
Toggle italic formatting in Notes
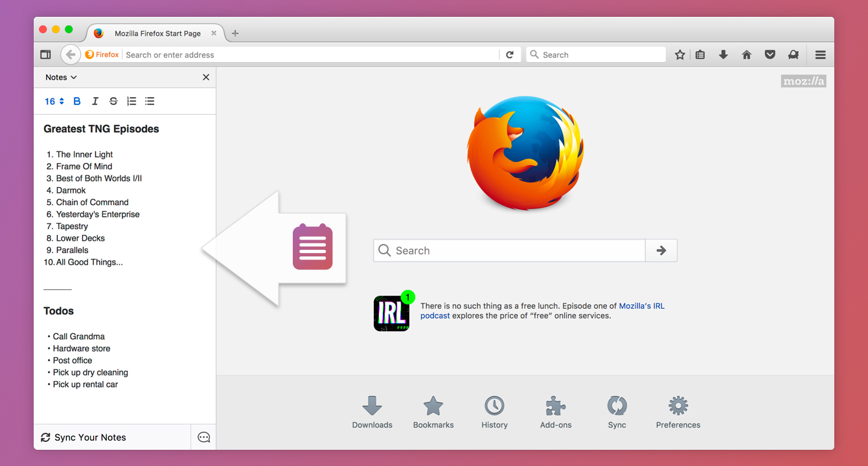(95, 101)
